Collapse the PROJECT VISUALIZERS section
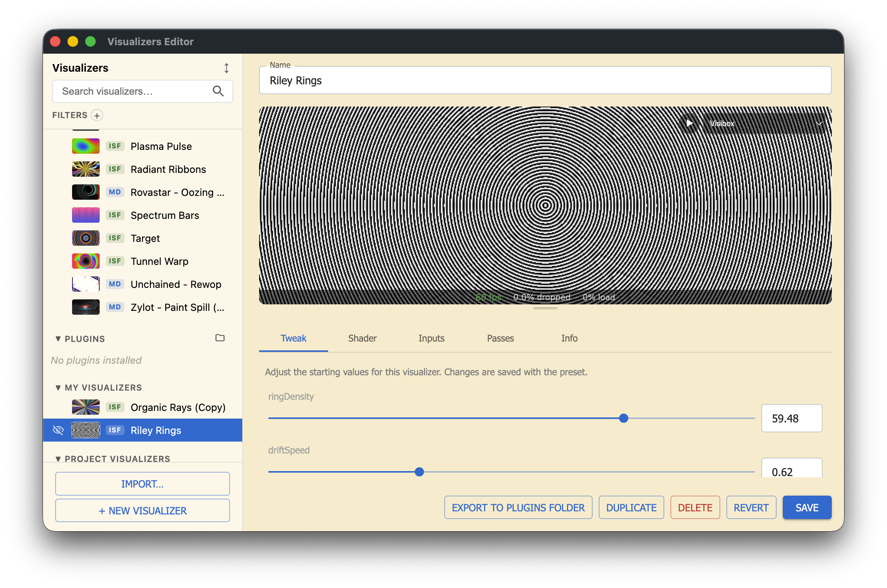887x588 pixels. [x=58, y=459]
